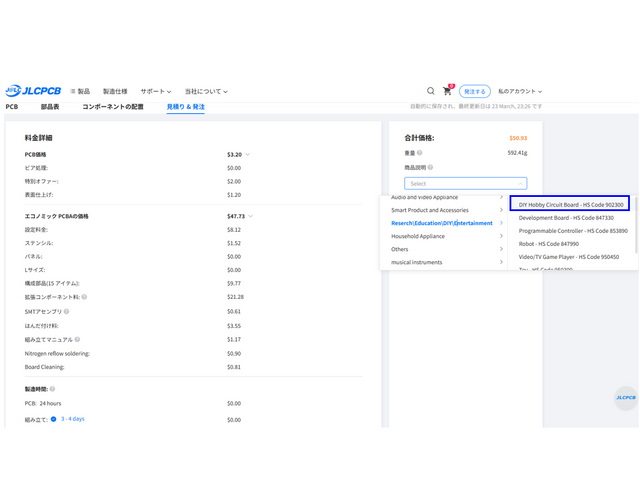Select Video/TV Game Player HS Code option

coord(569,257)
